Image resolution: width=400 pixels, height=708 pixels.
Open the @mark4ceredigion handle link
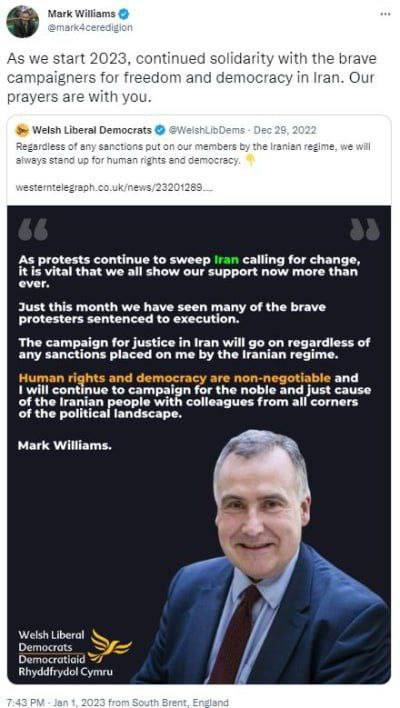90,28
